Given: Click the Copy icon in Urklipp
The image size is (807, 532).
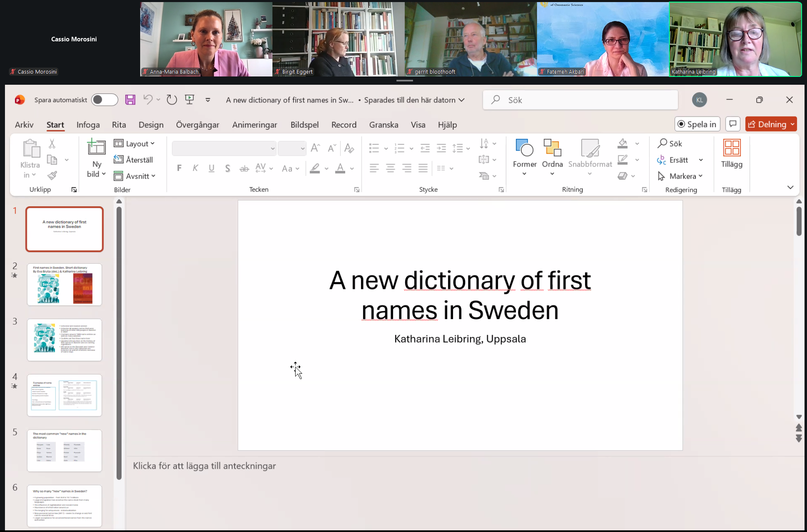Looking at the screenshot, I should click(x=52, y=160).
